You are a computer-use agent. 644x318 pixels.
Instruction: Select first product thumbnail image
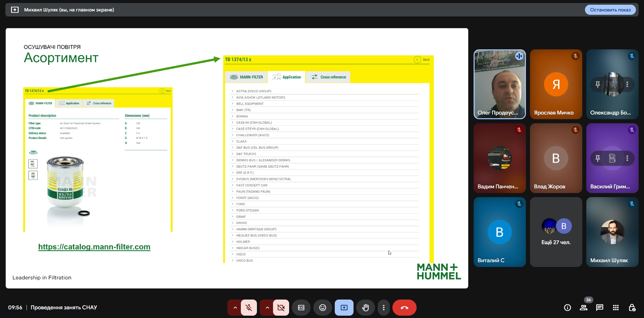click(x=33, y=164)
